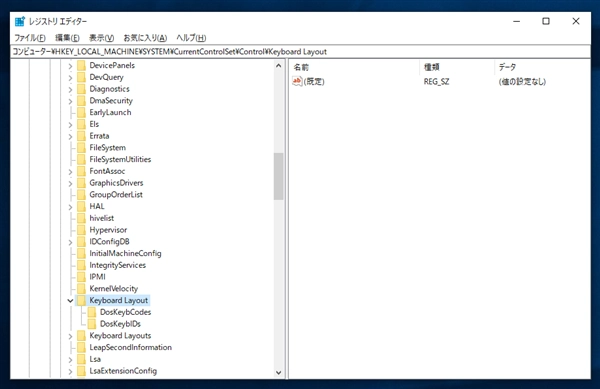Click the IPMI folder icon
Screen dimensions: 600x389
click(81, 277)
